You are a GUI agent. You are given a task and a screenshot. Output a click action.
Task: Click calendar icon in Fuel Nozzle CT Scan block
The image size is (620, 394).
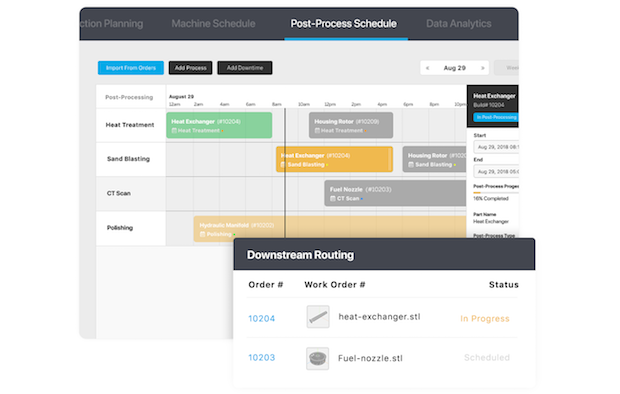[x=333, y=199]
